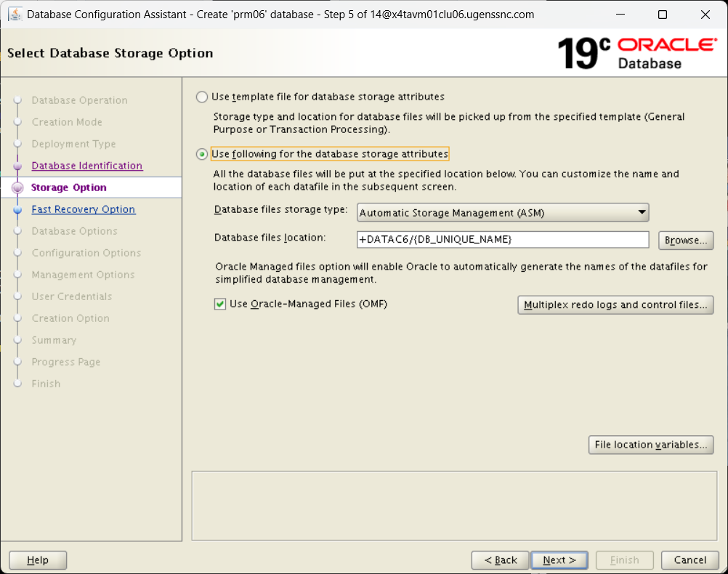Click Fast Recovery Option step bullet icon

tap(17, 209)
